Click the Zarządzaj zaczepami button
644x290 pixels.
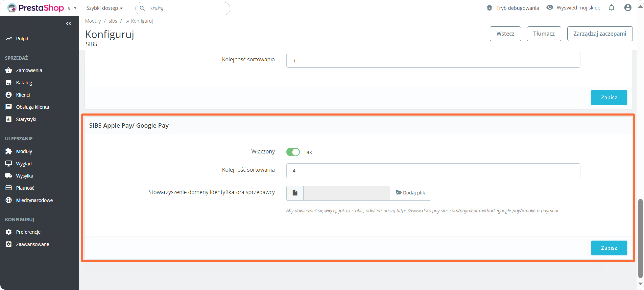coord(600,34)
